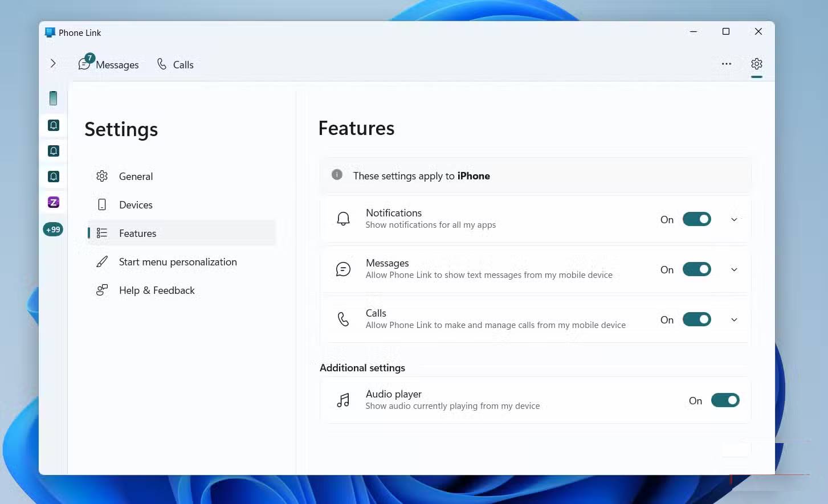Viewport: 828px width, 504px height.
Task: Click the Settings gear in the top bar
Action: 757,64
